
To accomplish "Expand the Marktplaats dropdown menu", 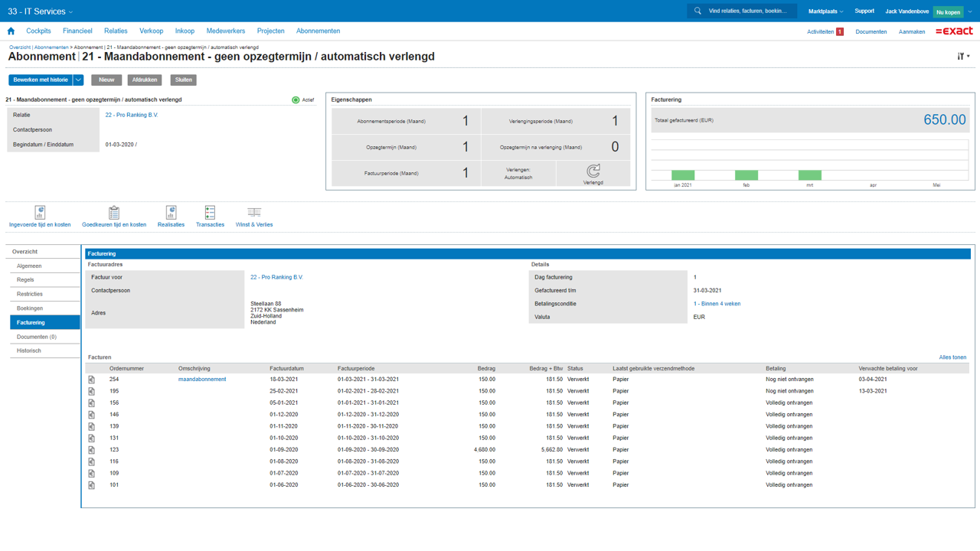I will (825, 11).
